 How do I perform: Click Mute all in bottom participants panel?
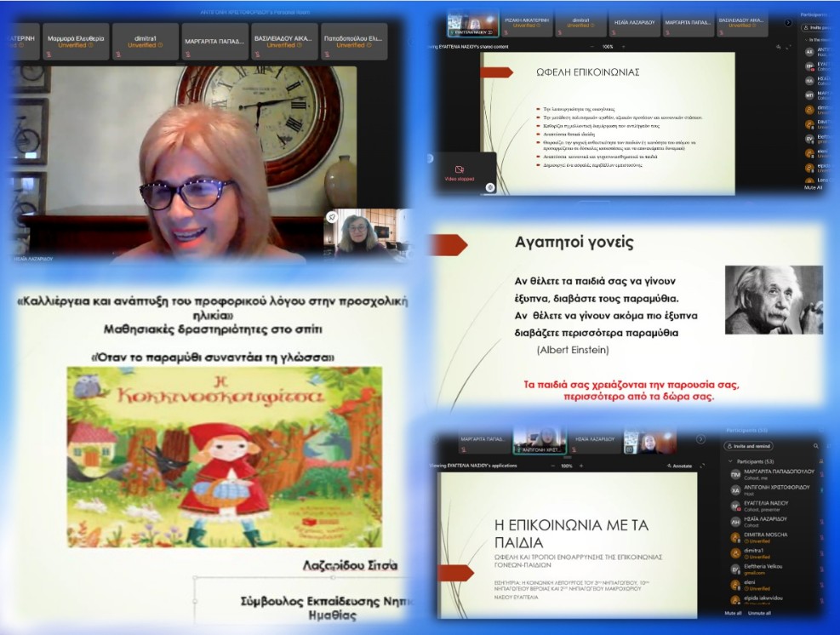tap(733, 613)
